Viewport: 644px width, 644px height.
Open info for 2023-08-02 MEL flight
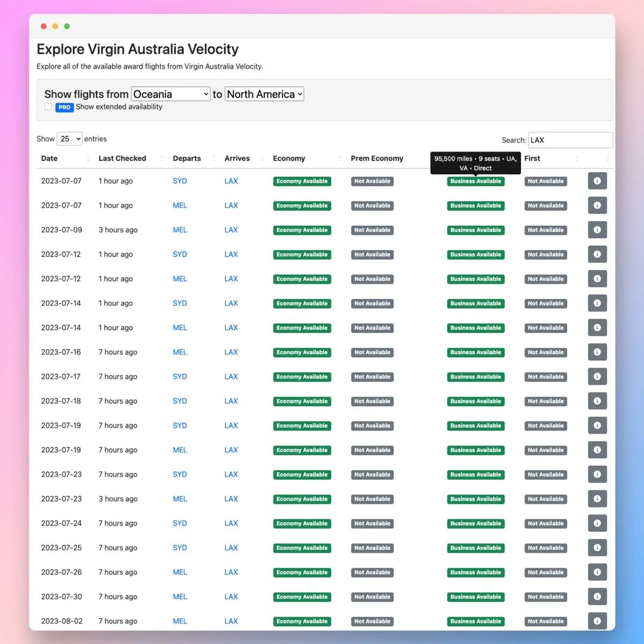(597, 621)
